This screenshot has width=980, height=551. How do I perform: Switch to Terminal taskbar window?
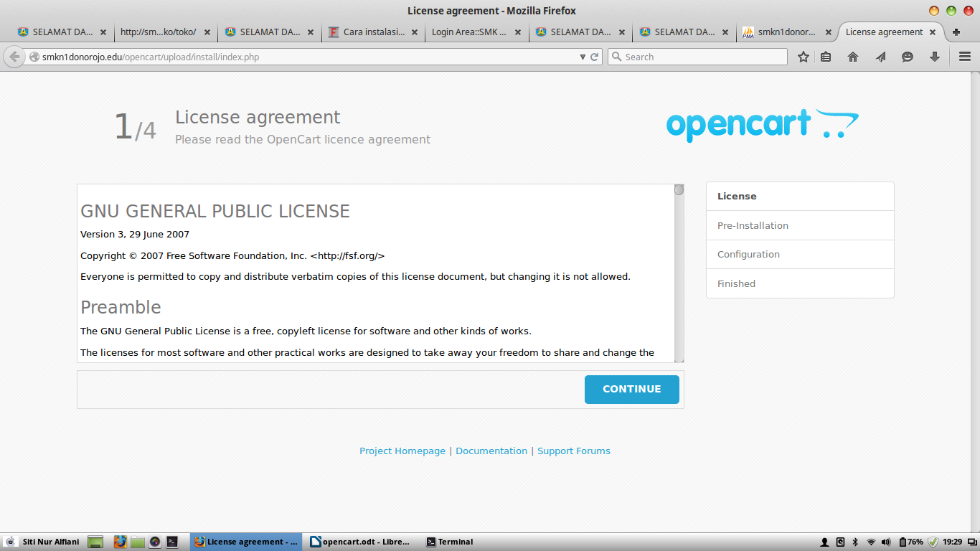(x=450, y=542)
